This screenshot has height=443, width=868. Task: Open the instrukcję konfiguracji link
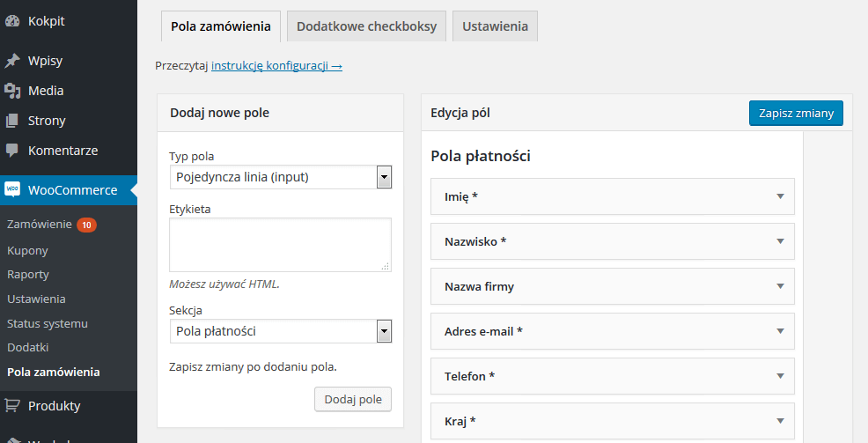tap(276, 66)
